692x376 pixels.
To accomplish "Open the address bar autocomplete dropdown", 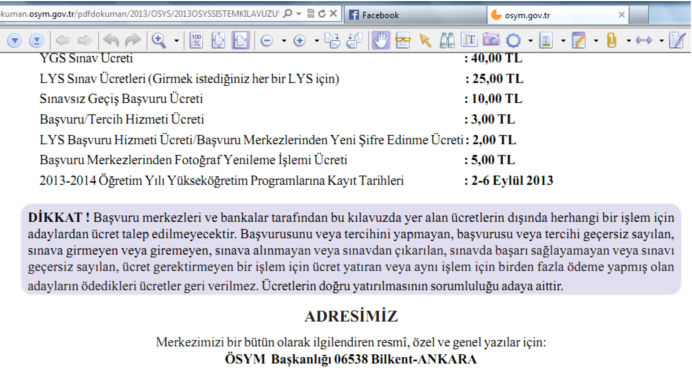I will pyautogui.click(x=299, y=14).
